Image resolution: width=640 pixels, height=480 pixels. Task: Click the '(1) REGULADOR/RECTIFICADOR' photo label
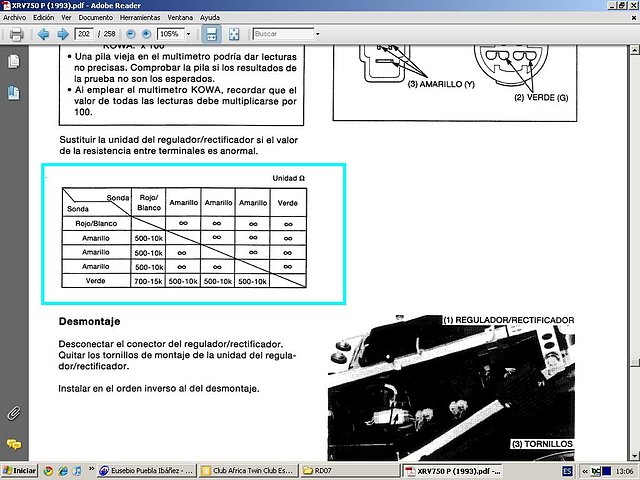click(509, 320)
